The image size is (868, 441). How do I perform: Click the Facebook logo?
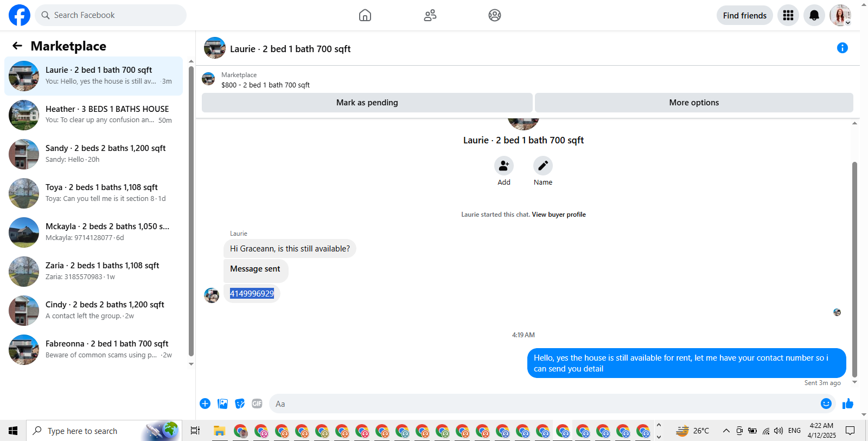20,15
